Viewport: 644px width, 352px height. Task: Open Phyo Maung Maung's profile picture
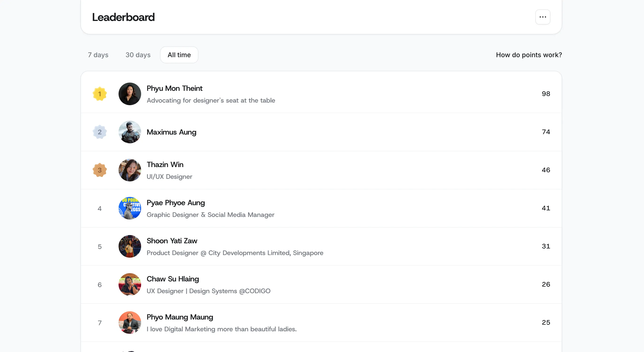click(x=130, y=323)
